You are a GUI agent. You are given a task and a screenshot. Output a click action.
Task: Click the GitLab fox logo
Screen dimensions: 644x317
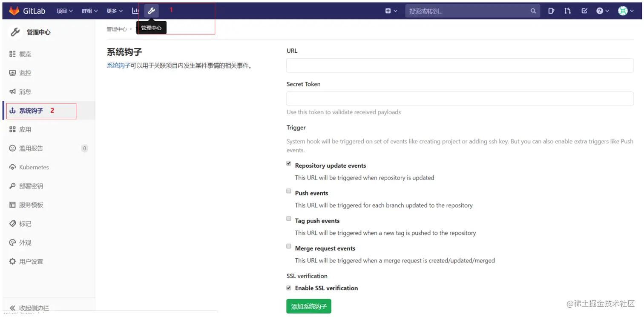coord(14,11)
